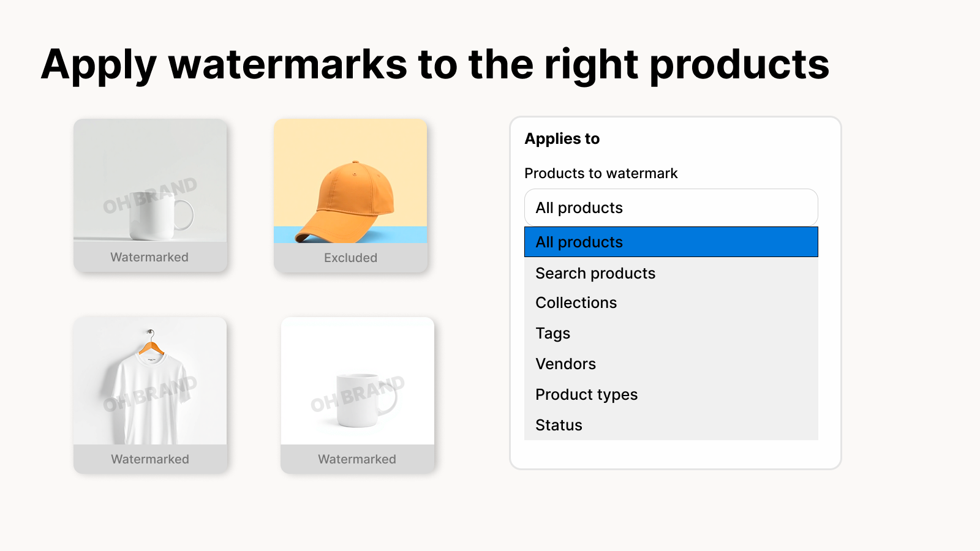Select Collections from the list
980x551 pixels.
pos(576,302)
